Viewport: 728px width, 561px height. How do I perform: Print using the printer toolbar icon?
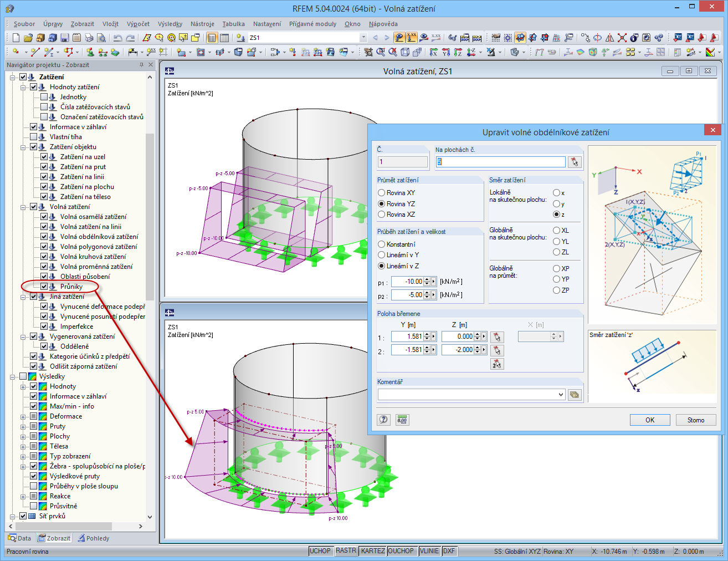coord(89,38)
